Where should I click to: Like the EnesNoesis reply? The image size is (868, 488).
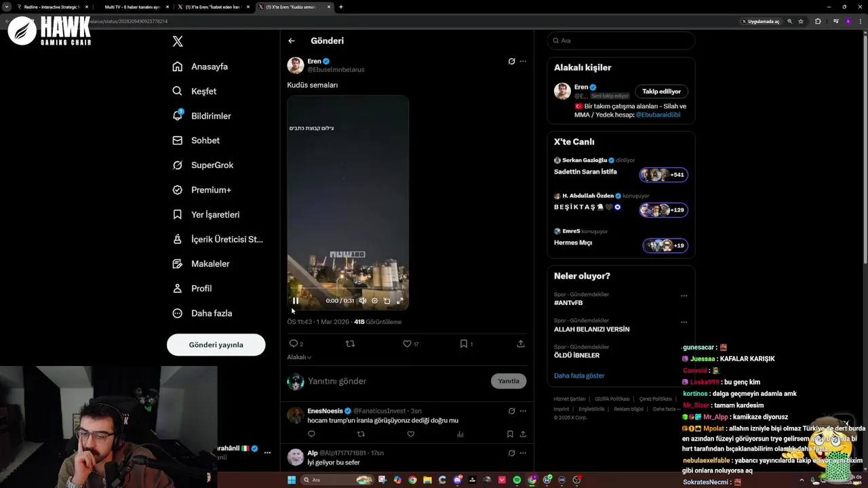410,434
